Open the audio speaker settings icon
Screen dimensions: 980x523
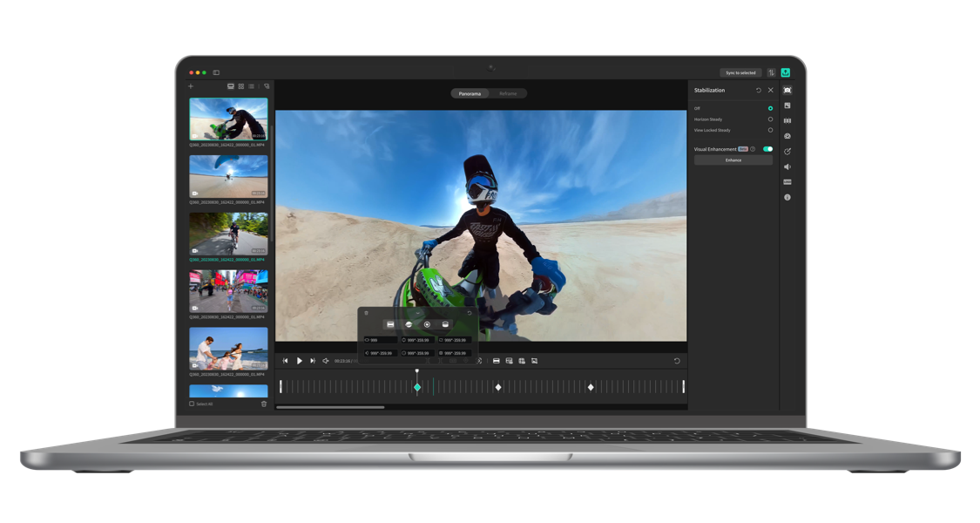pyautogui.click(x=787, y=166)
